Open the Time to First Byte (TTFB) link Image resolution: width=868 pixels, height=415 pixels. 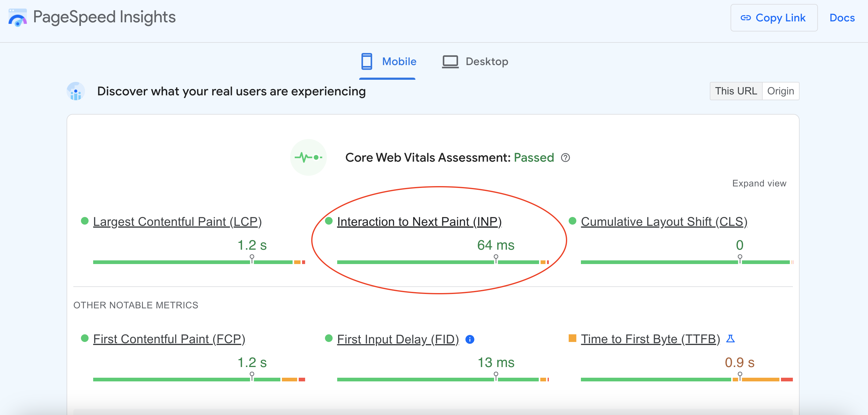pos(650,339)
